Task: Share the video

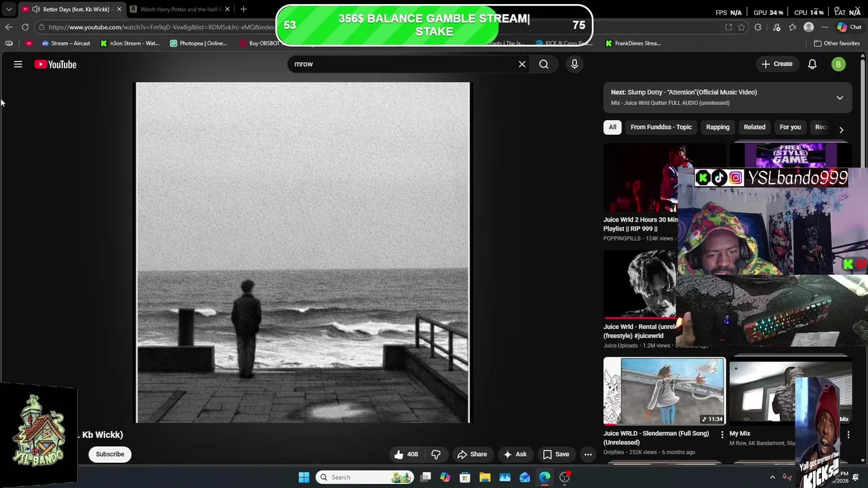Action: 472,454
